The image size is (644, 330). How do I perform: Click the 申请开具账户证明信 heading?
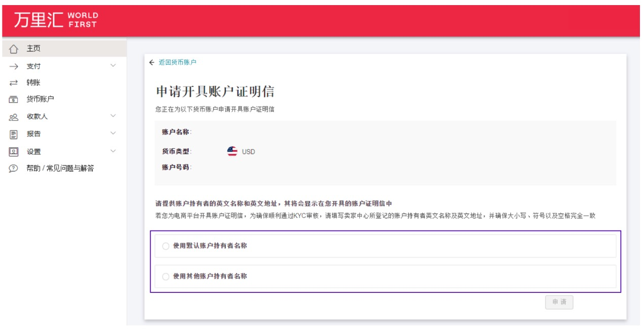[215, 92]
